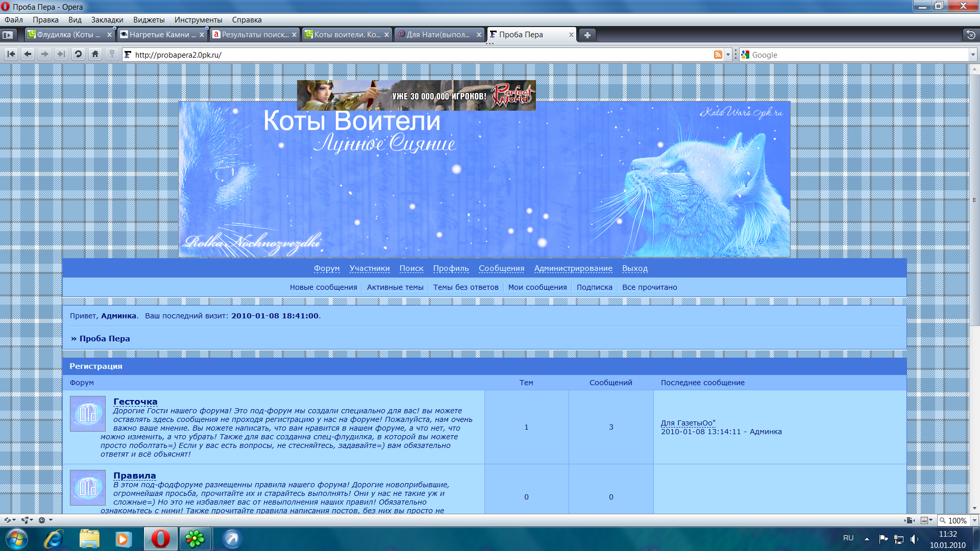Click the Wand password key icon

click(112, 54)
